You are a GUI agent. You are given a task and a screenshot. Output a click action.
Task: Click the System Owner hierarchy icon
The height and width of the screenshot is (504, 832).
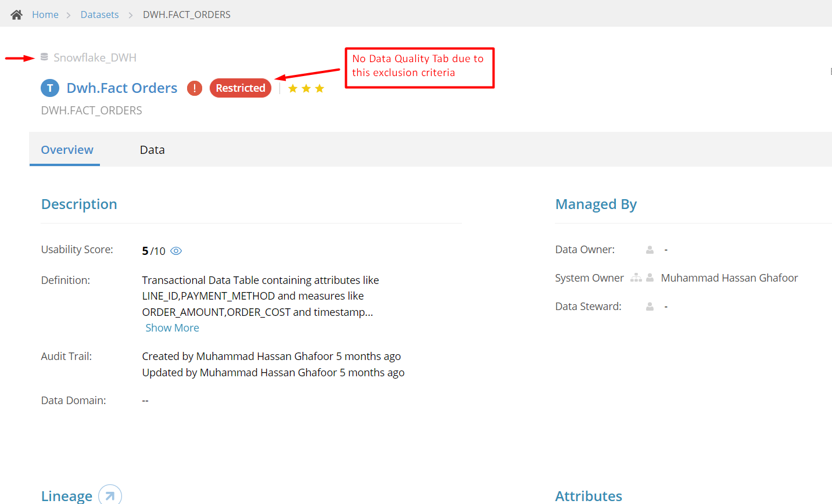point(636,278)
